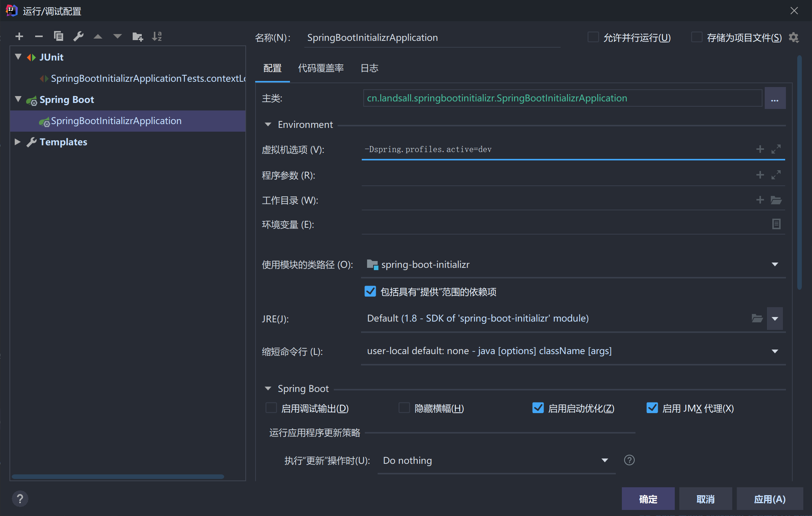This screenshot has height=516, width=812.
Task: Enable allow parallel run checkbox
Action: (x=593, y=37)
